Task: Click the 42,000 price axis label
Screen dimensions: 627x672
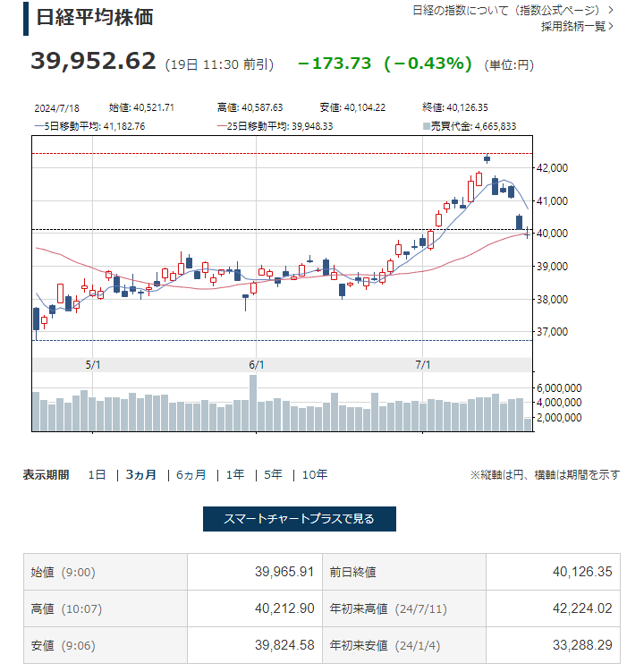Action: click(553, 168)
